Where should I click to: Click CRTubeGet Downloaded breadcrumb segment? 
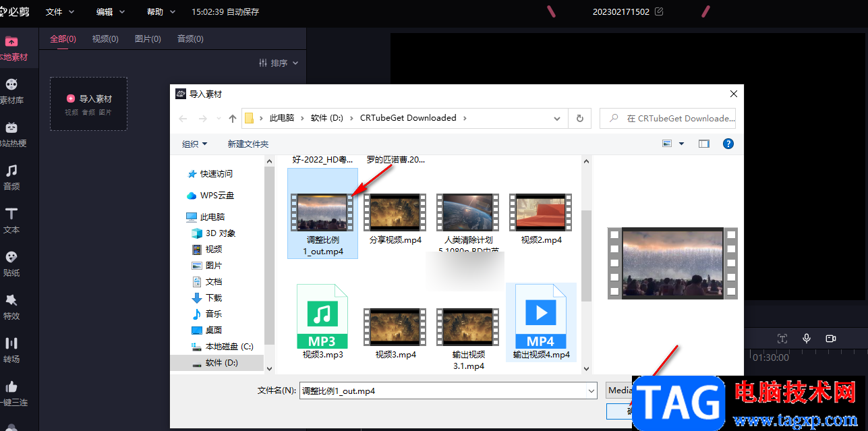click(408, 118)
